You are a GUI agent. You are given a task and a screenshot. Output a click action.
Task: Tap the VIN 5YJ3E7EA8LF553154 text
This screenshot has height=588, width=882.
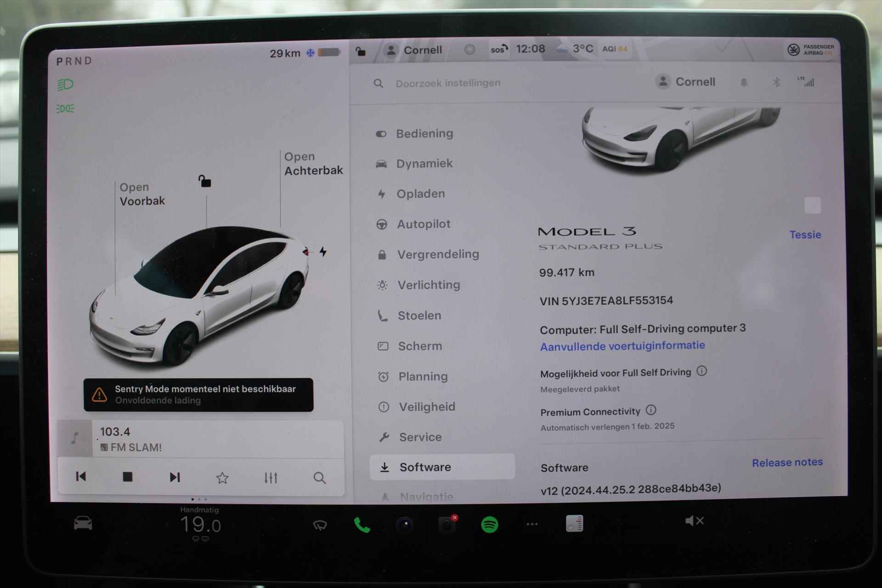tap(606, 301)
